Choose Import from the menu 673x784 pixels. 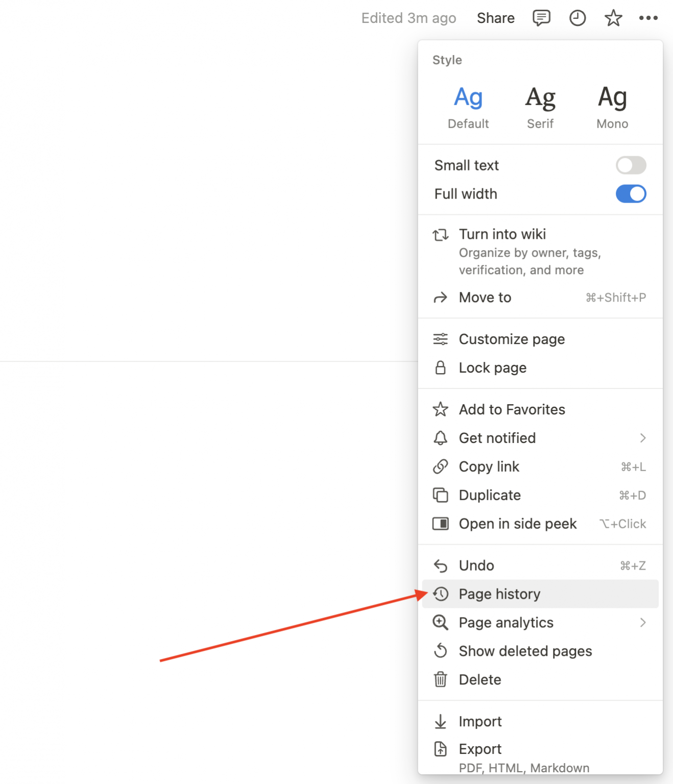(540, 722)
